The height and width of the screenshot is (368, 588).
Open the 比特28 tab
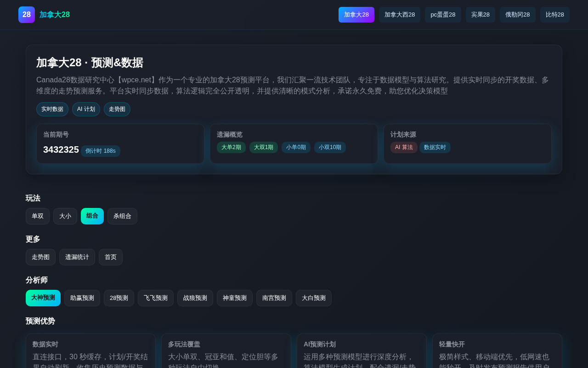(x=555, y=15)
